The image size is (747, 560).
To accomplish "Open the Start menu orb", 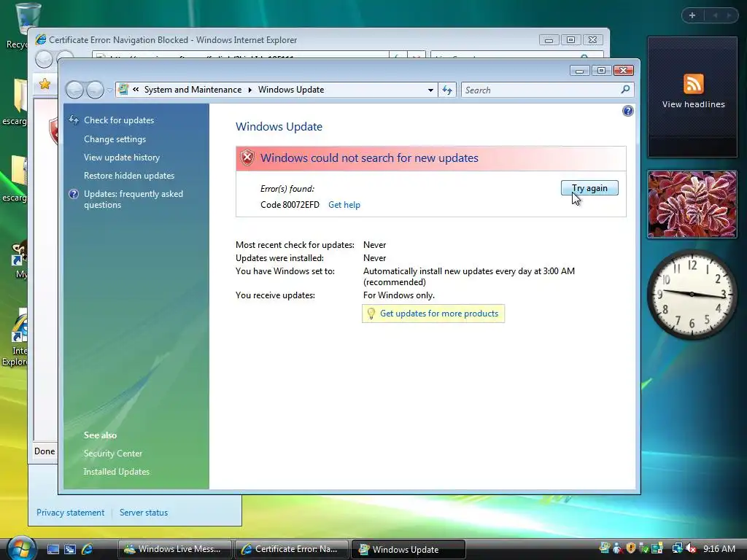I will pos(20,548).
